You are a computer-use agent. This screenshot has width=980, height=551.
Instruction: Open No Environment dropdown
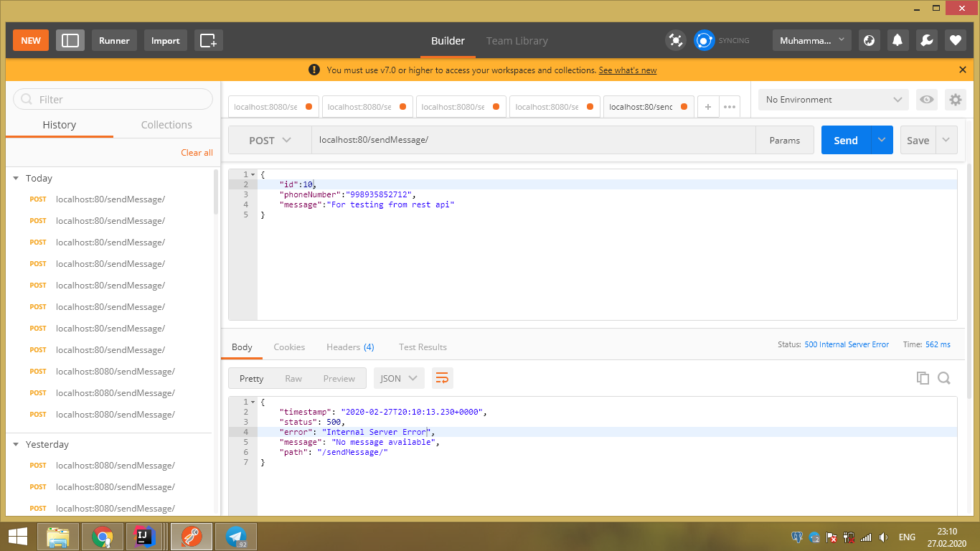[834, 100]
